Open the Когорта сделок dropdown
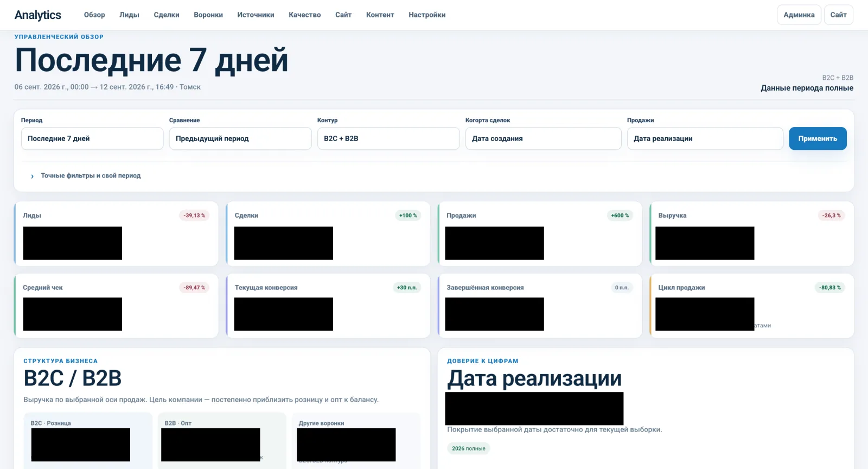Image resolution: width=868 pixels, height=469 pixels. [543, 138]
